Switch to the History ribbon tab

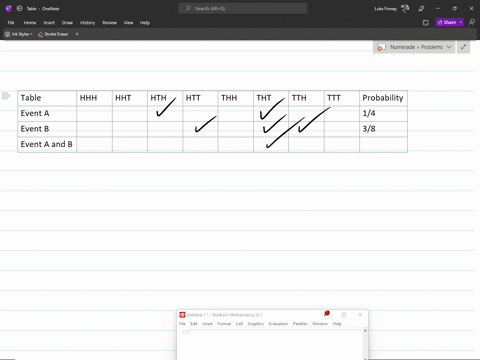(88, 23)
